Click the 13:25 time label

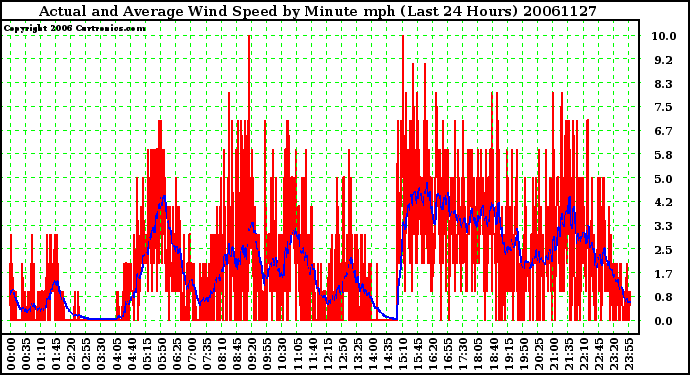pos(357,354)
